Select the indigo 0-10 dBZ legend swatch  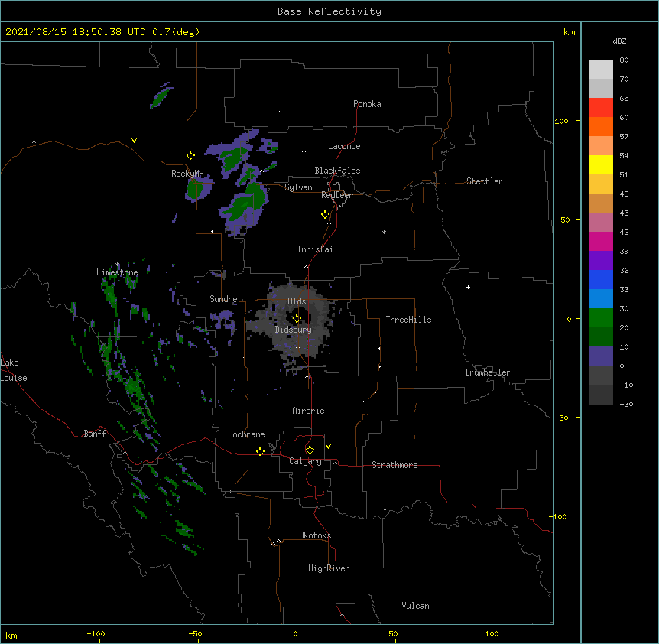[x=601, y=356]
